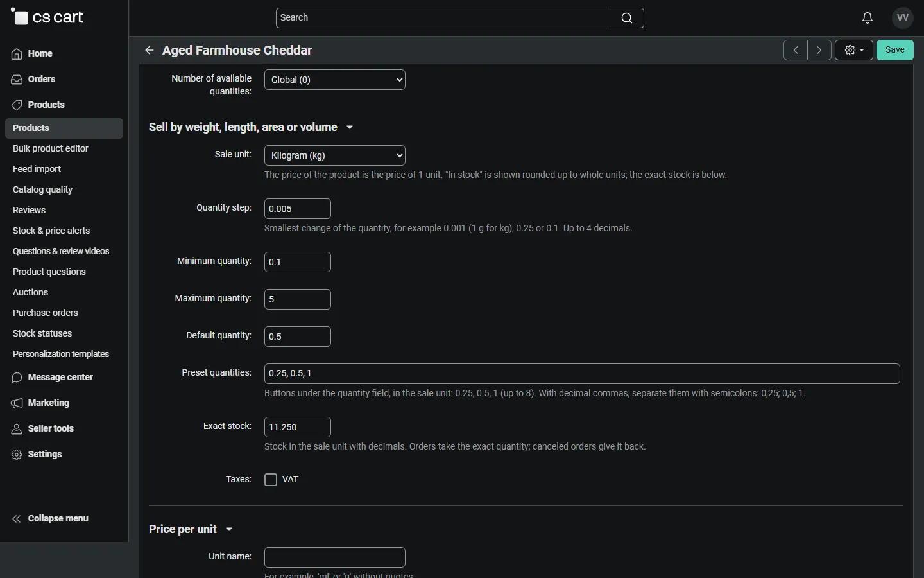Click the Exact stock field
This screenshot has width=924, height=578.
pyautogui.click(x=298, y=427)
